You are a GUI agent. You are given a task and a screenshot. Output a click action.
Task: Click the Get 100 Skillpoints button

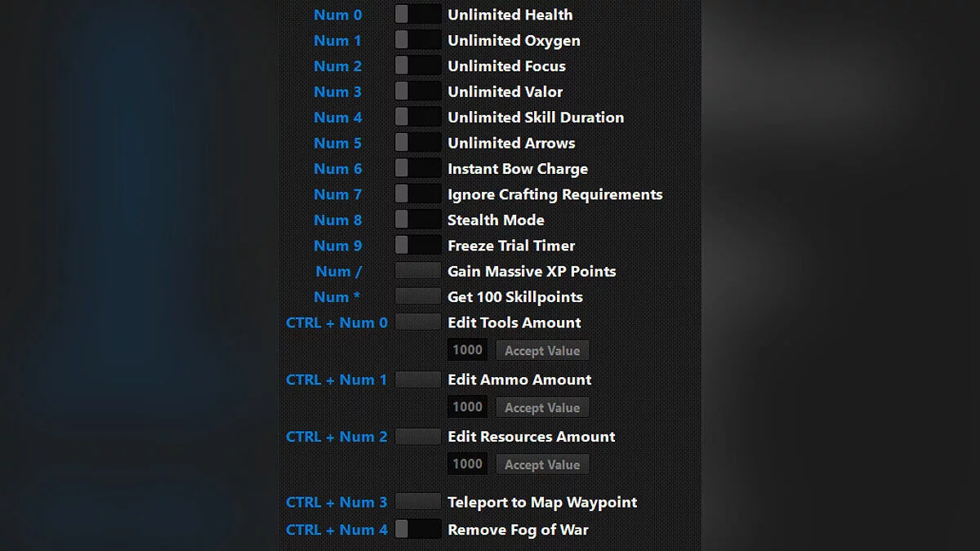pos(417,296)
